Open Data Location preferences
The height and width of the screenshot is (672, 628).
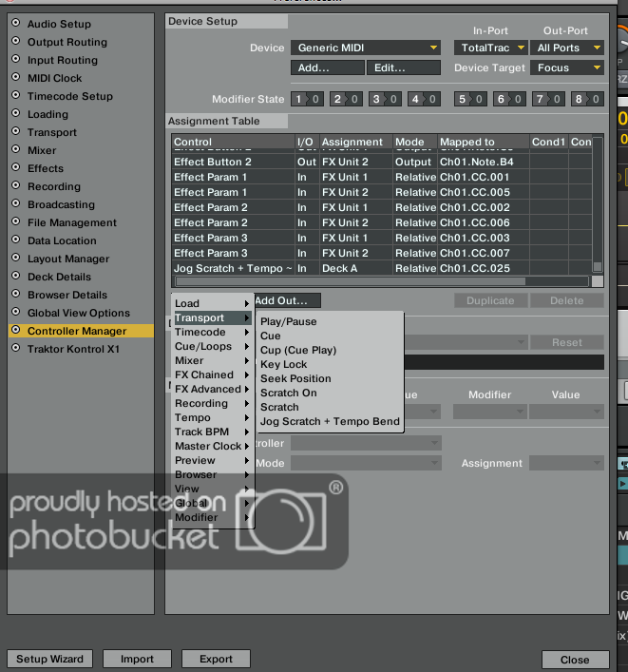62,240
